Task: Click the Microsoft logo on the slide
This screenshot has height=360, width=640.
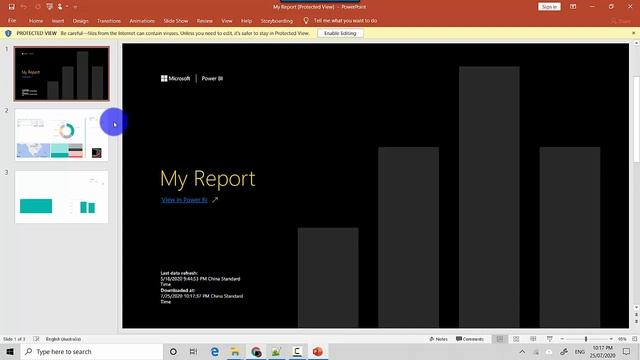Action: click(x=175, y=78)
